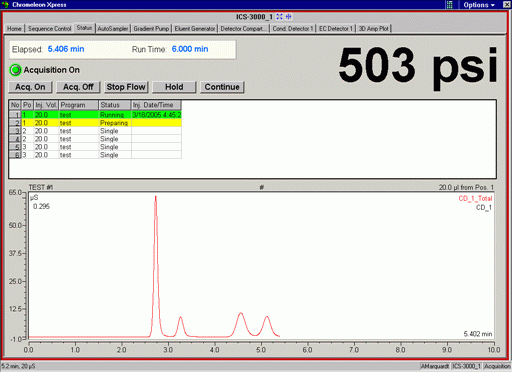Select the Eluent Generator tab
Viewport: 512px width, 372px height.
pos(195,29)
